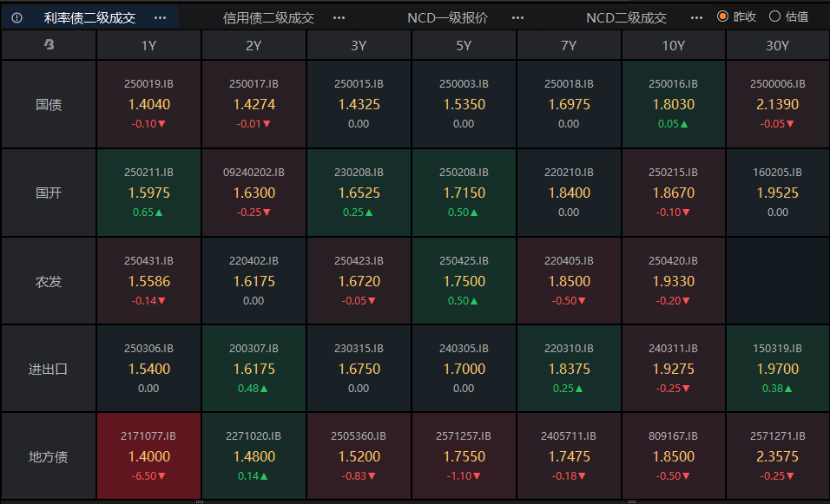Open bond 160205.IB cell
830x504 pixels.
pyautogui.click(x=778, y=193)
